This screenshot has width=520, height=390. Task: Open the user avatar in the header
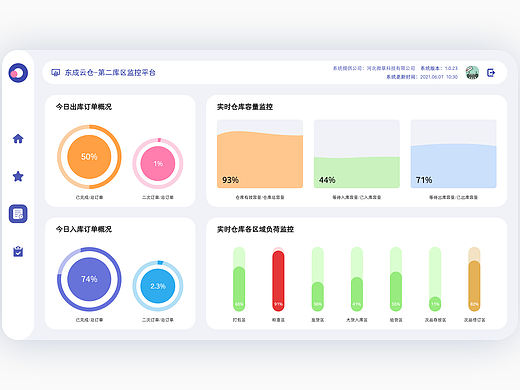point(472,72)
